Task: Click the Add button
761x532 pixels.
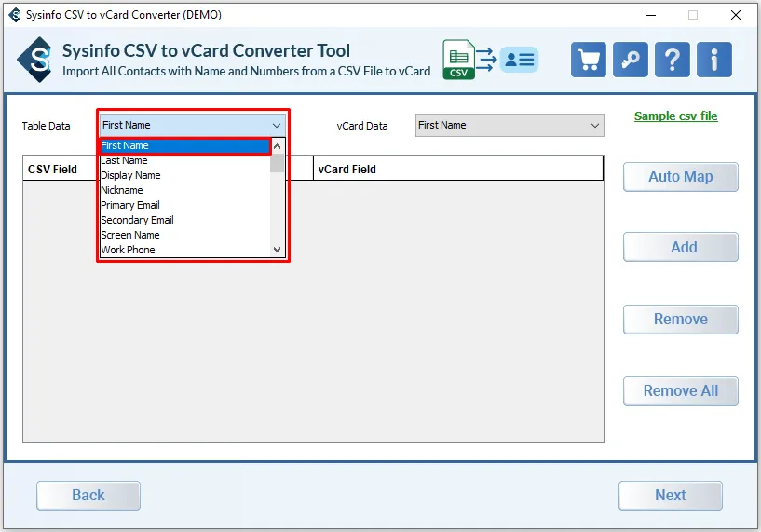Action: (x=681, y=247)
